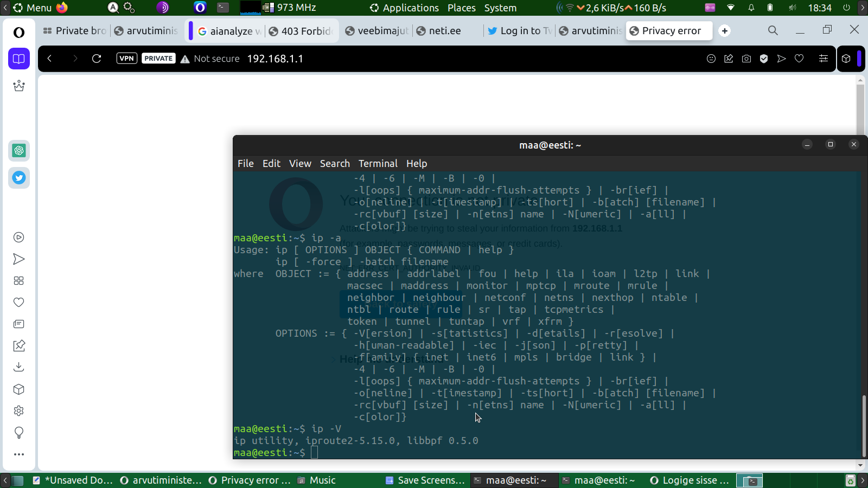Switch to the neti.ee tab

(448, 30)
